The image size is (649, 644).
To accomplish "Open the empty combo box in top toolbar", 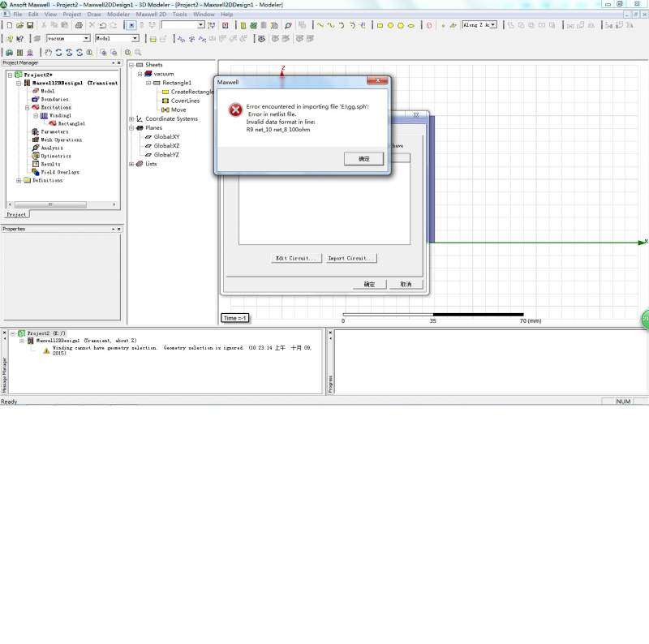I will (200, 25).
